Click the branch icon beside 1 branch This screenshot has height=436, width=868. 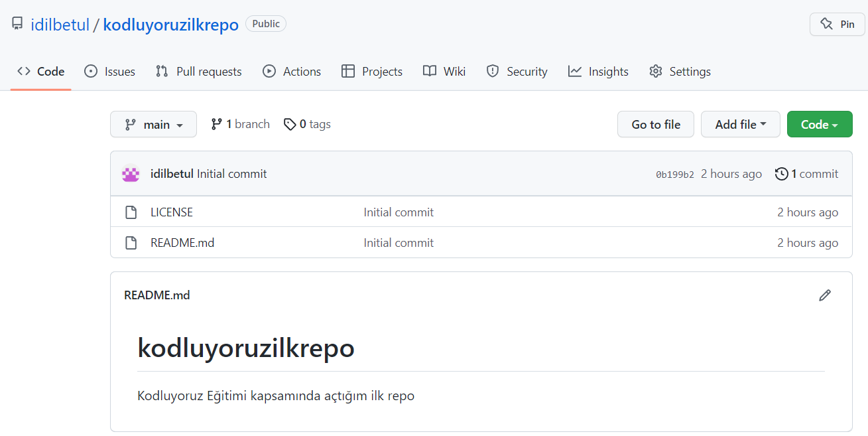coord(216,124)
